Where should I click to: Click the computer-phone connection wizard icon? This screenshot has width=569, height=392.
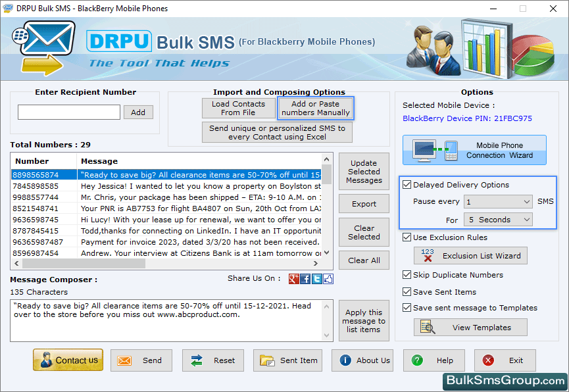435,150
